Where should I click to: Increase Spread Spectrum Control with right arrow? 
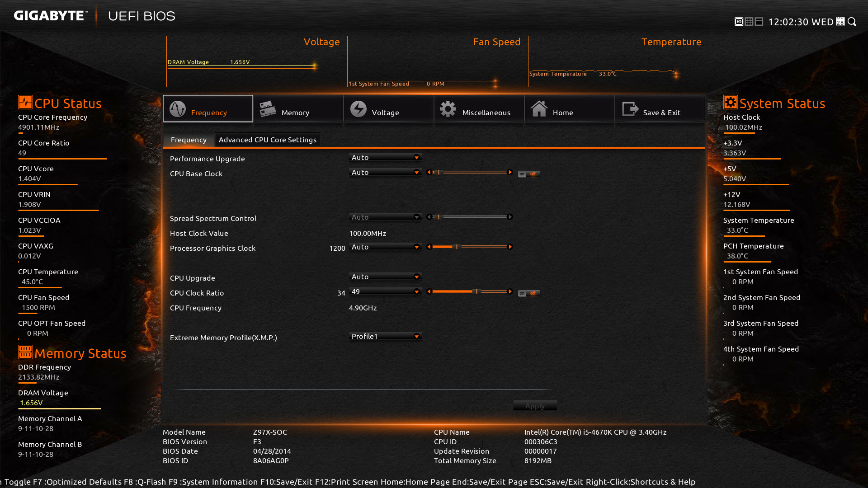pyautogui.click(x=510, y=217)
